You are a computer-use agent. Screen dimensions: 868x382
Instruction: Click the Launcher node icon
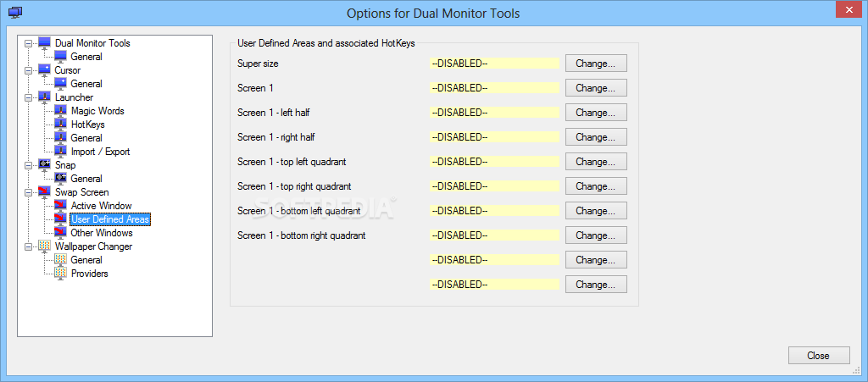[x=44, y=97]
